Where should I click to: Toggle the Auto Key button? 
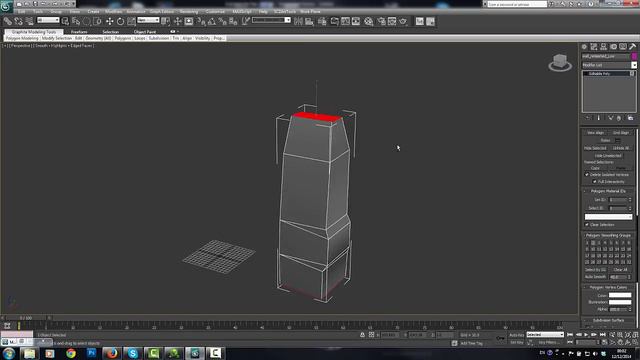pyautogui.click(x=516, y=335)
